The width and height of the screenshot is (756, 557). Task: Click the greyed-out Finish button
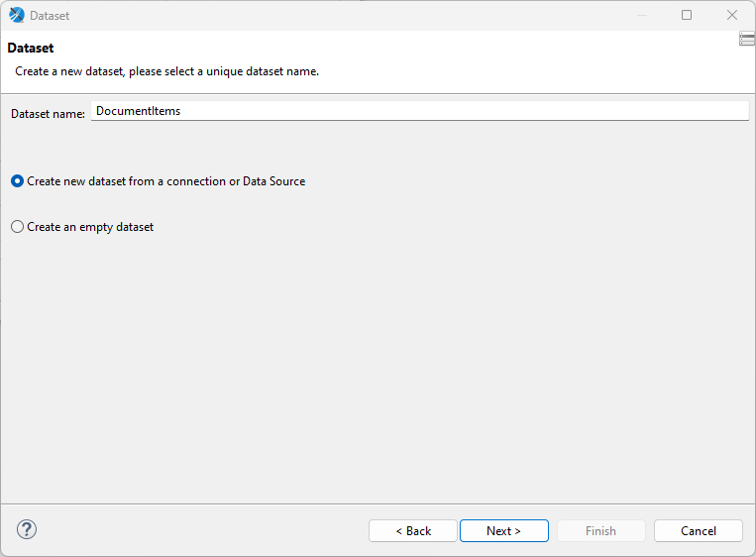(x=601, y=531)
